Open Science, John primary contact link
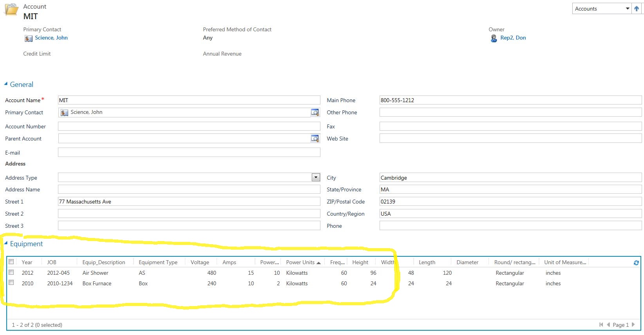 [x=51, y=38]
